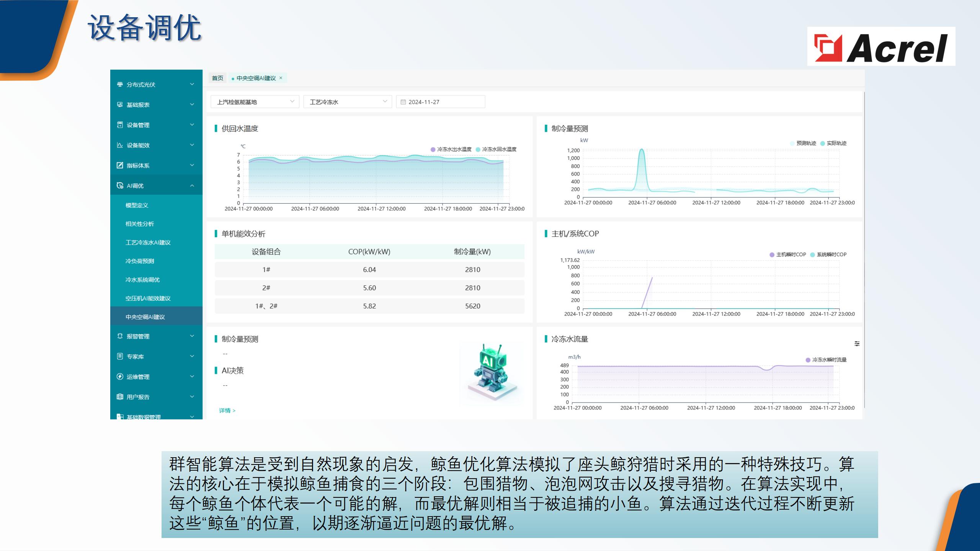Click the 设备管理 sidebar icon
Viewport: 980px width, 551px height.
click(120, 125)
